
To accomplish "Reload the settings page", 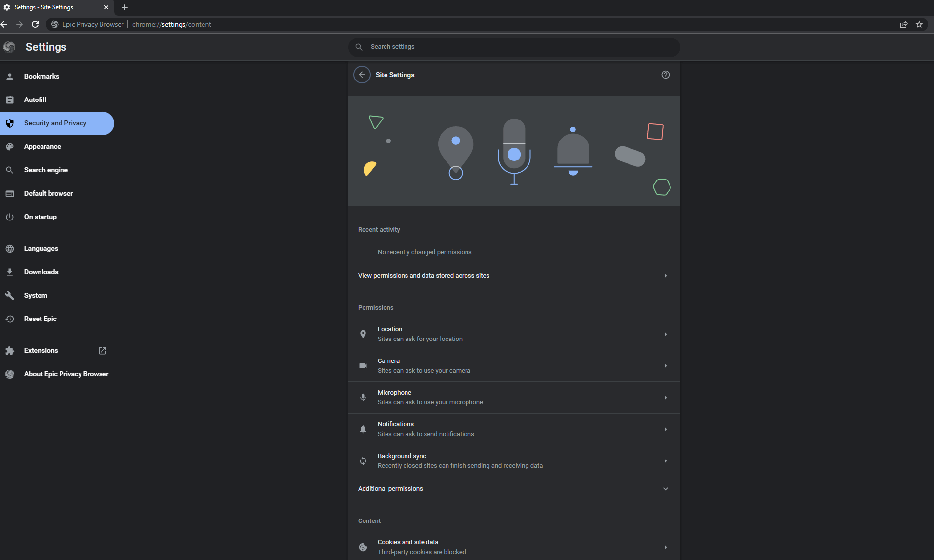I will click(x=35, y=24).
